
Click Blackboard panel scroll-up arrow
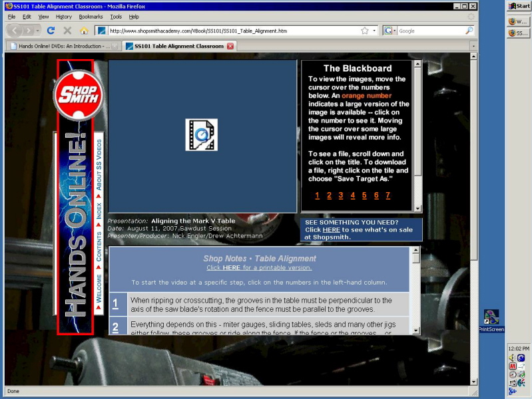(x=417, y=64)
